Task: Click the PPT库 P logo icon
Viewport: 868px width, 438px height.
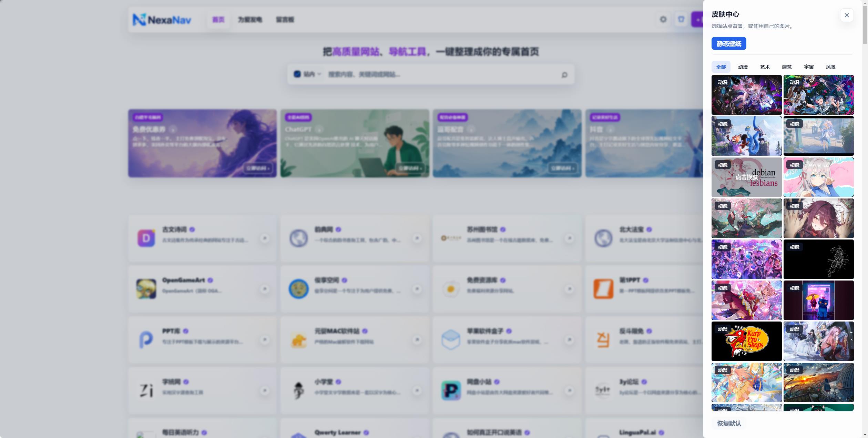Action: click(x=146, y=340)
